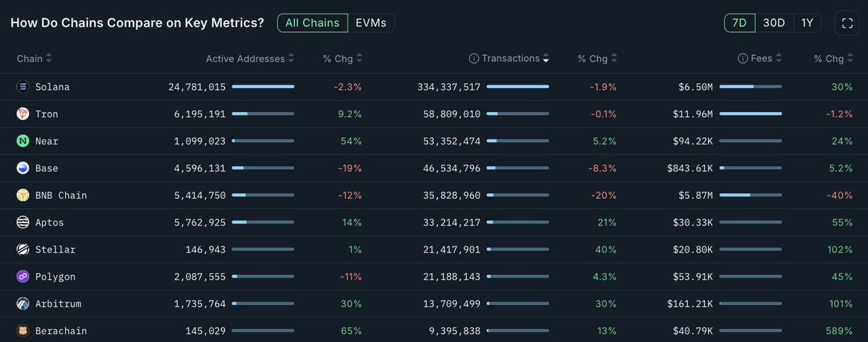868x342 pixels.
Task: Click the Arbitrum chain logo icon
Action: click(x=22, y=304)
